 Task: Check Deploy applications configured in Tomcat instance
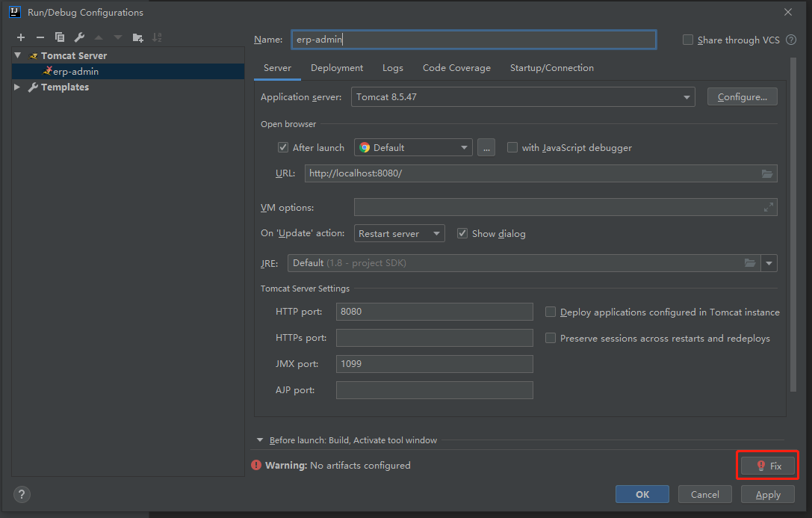coord(551,312)
